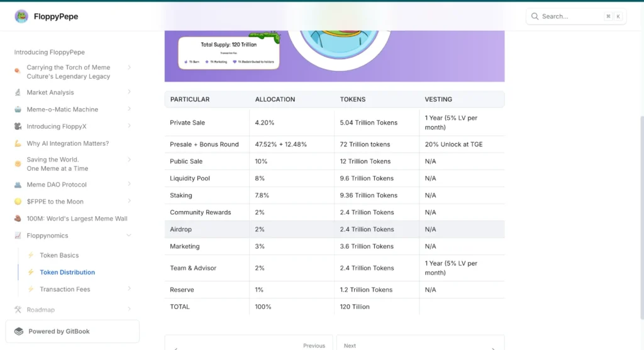Screen dimensions: 644x350
Task: Open the Floppynomics section label
Action: click(x=47, y=236)
